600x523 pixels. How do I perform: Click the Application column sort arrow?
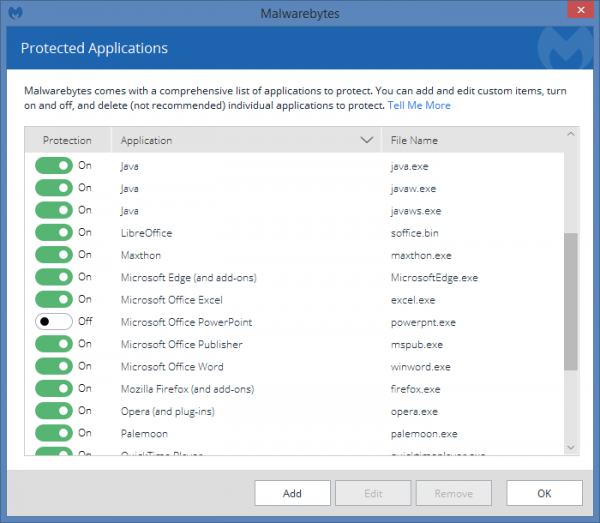click(x=366, y=141)
